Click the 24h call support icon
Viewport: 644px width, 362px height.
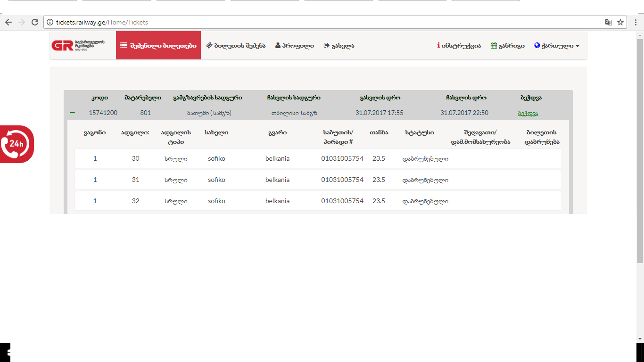tap(17, 144)
